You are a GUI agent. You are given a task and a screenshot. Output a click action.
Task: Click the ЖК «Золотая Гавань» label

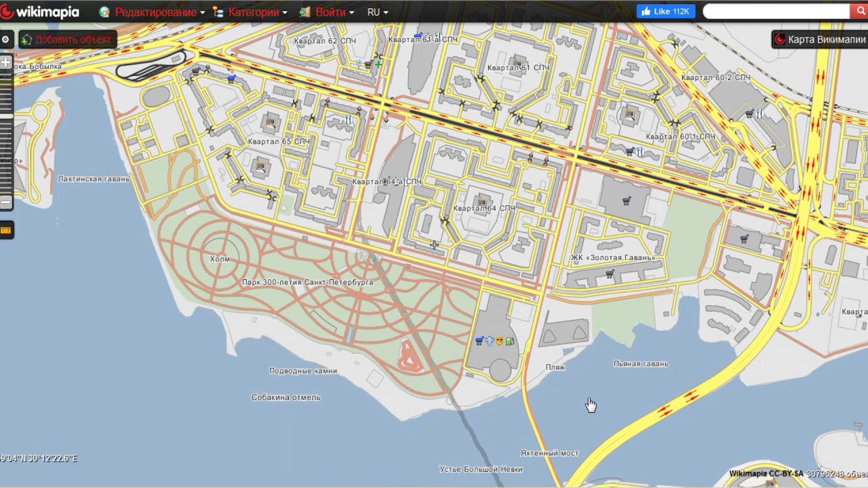tap(613, 258)
